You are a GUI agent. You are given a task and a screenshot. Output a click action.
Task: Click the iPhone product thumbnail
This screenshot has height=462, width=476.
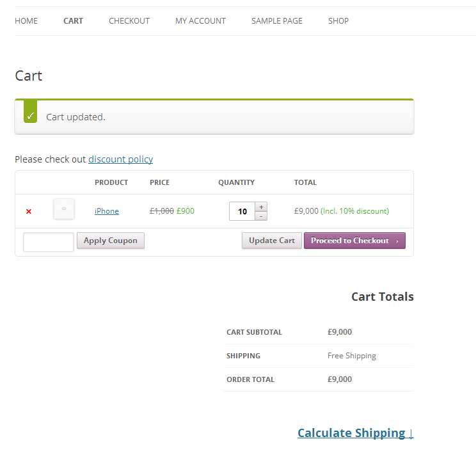point(64,209)
